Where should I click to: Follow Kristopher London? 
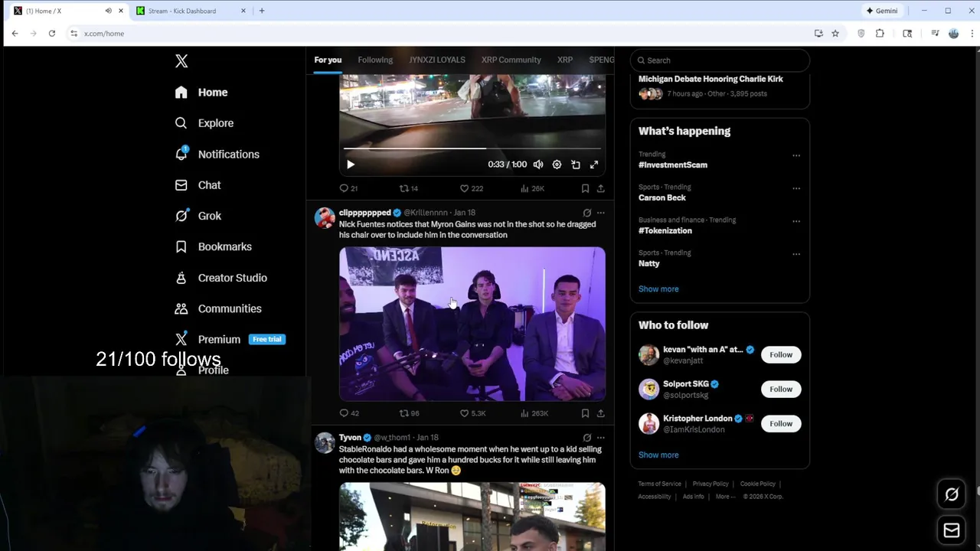781,424
